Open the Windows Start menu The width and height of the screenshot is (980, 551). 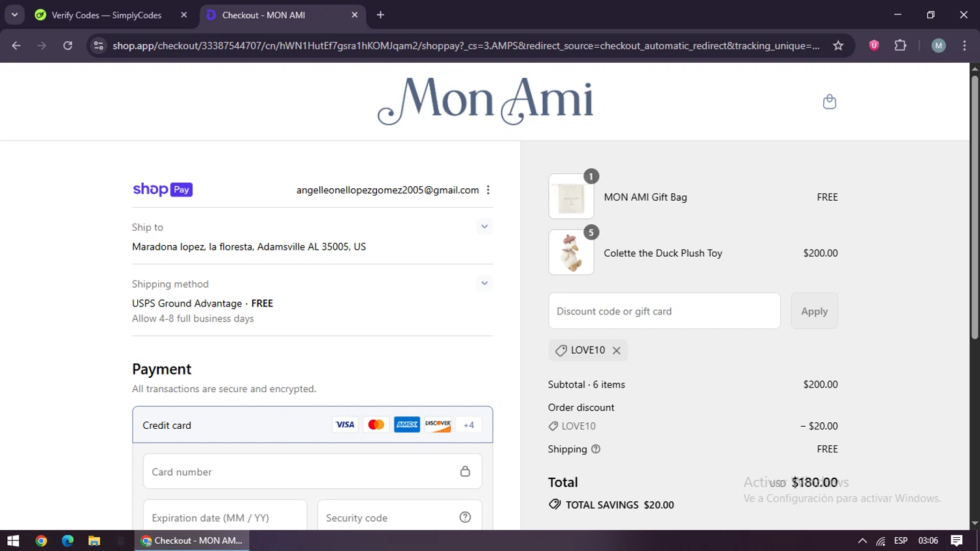tap(13, 541)
